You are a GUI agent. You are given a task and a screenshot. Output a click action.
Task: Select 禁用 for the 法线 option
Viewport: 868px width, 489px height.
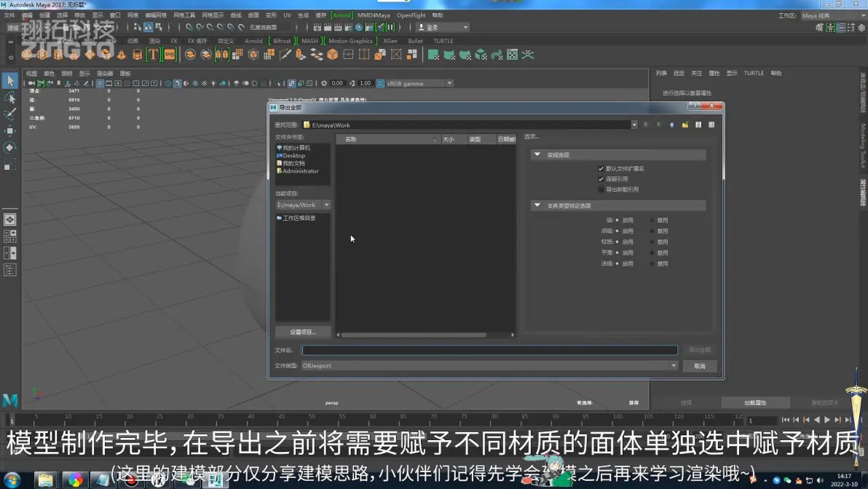click(652, 264)
